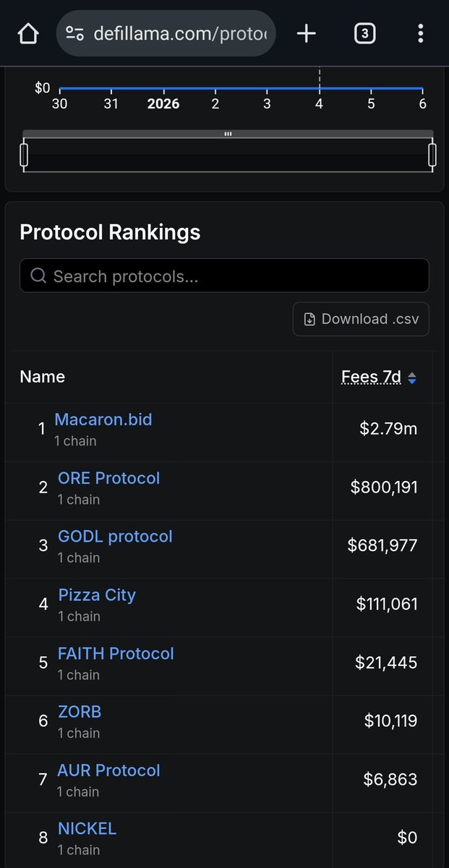Open the ORE Protocol link

click(109, 478)
